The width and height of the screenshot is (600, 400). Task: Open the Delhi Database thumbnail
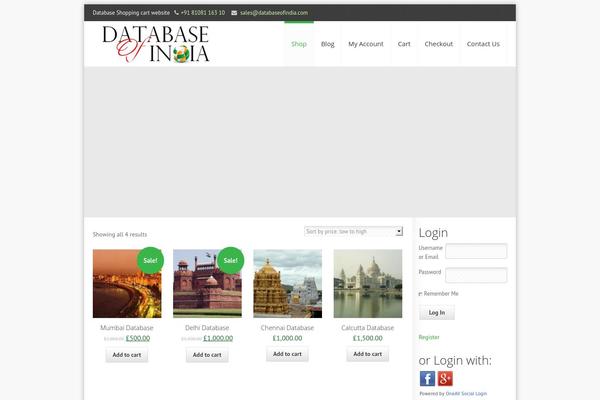(207, 284)
